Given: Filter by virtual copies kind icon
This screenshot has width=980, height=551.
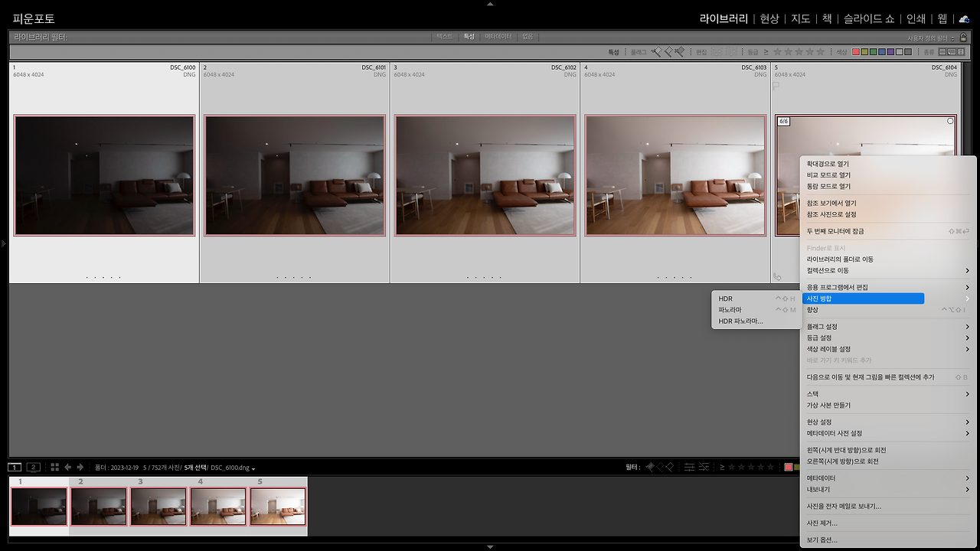Looking at the screenshot, I should [x=952, y=52].
